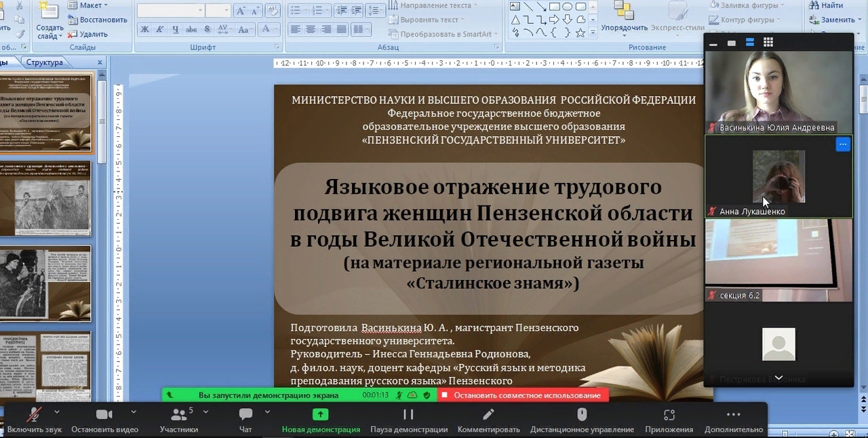Viewport: 868px width, 438px height.
Task: Open the font size dropdown
Action: pyautogui.click(x=226, y=9)
